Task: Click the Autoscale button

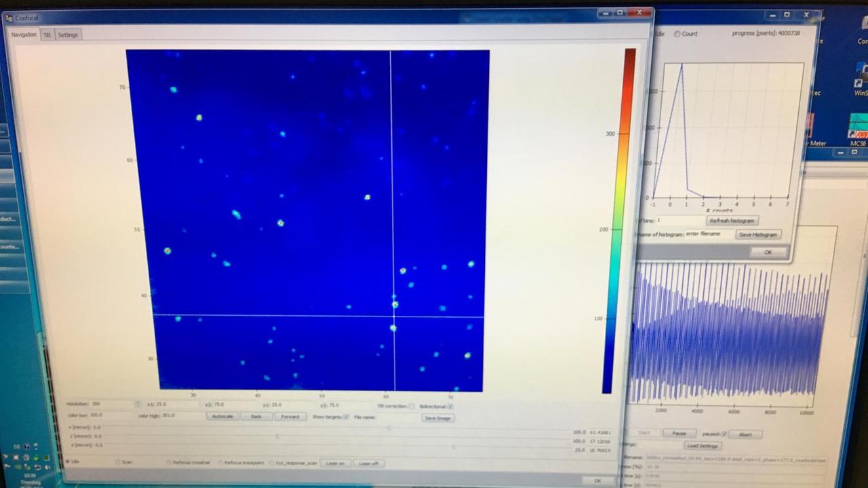Action: coord(222,416)
